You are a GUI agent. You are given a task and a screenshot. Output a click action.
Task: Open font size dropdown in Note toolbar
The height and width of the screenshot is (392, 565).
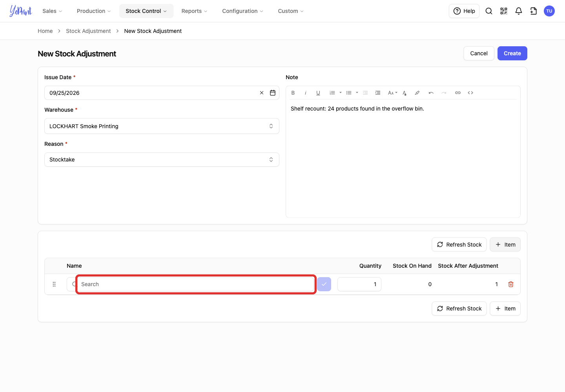coord(392,93)
